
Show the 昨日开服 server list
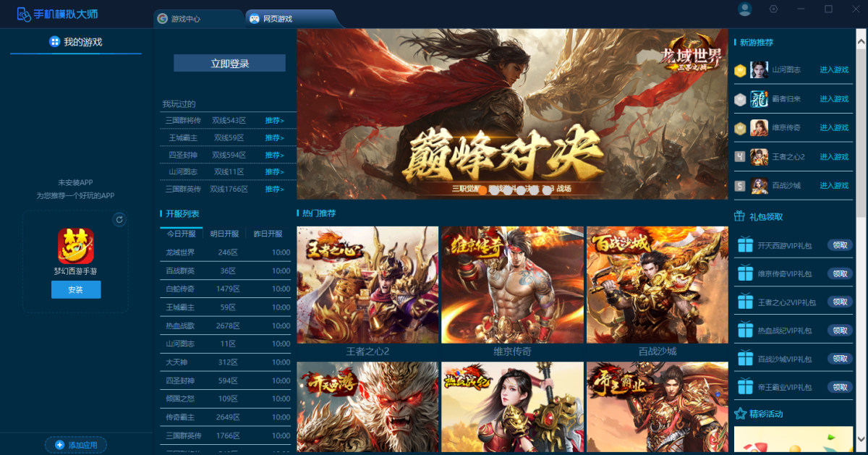coord(268,234)
